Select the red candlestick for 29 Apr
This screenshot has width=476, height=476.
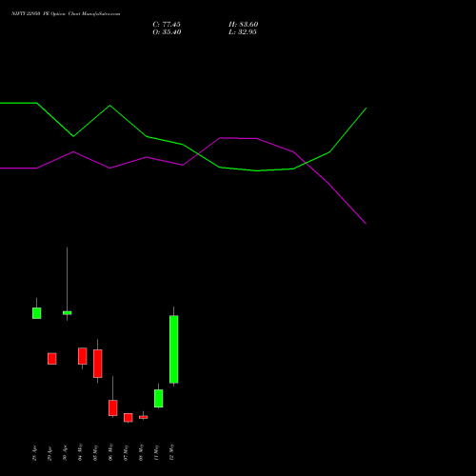pos(52,359)
